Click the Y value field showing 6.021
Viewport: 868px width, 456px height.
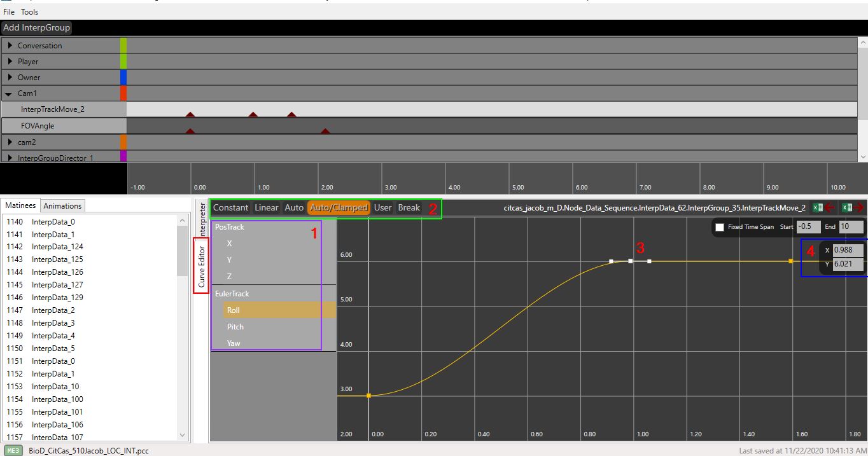(x=848, y=264)
